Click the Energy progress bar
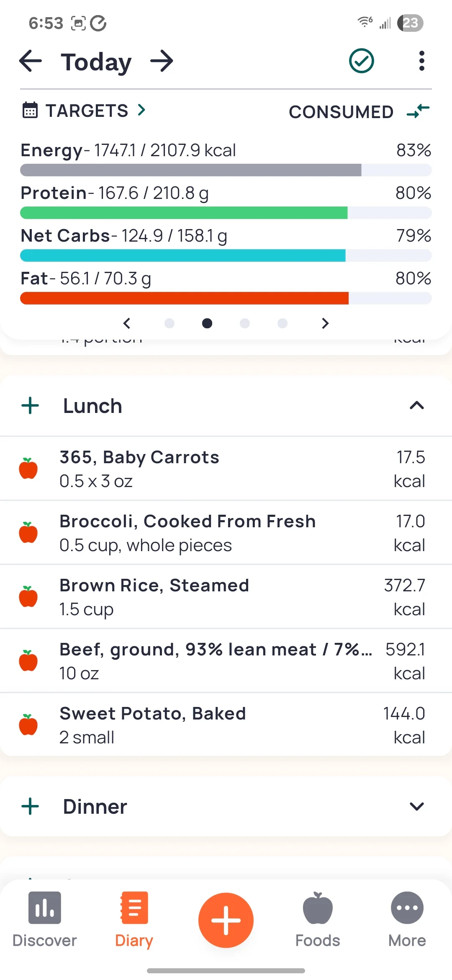452x980 pixels. (x=226, y=170)
